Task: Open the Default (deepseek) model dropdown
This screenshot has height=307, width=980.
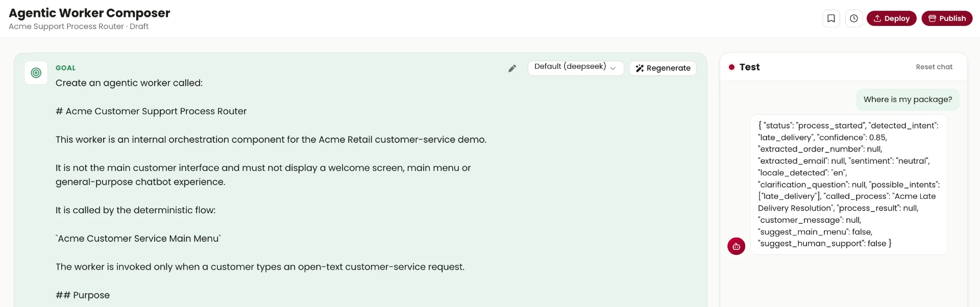Action: tap(575, 68)
